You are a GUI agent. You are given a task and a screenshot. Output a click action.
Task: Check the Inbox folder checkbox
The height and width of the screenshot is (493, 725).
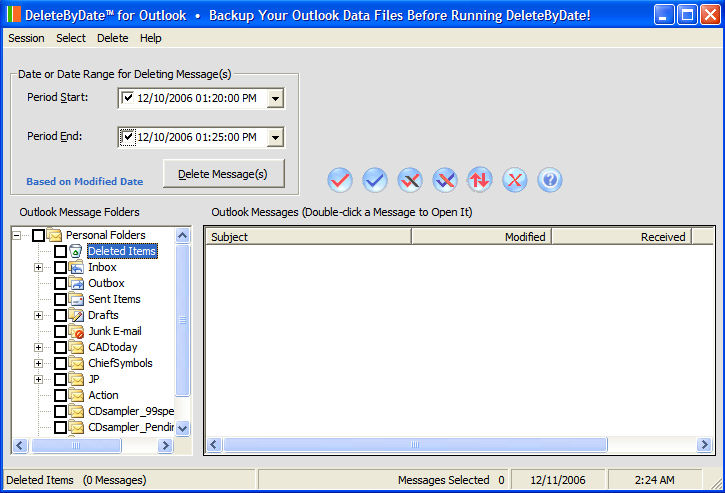coord(61,267)
